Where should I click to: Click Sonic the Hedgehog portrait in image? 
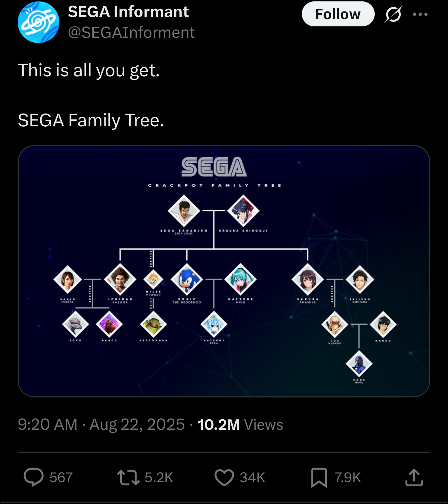click(187, 279)
